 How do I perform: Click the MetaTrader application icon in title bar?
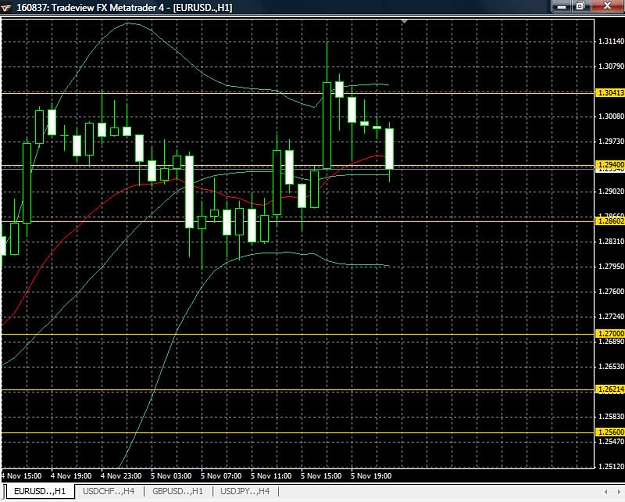click(x=6, y=7)
